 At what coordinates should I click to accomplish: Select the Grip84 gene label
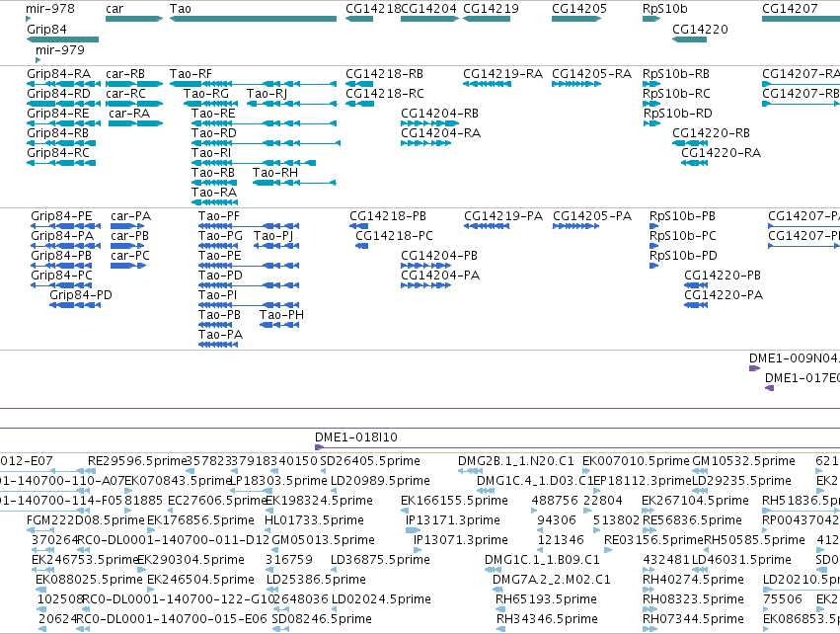(x=46, y=30)
